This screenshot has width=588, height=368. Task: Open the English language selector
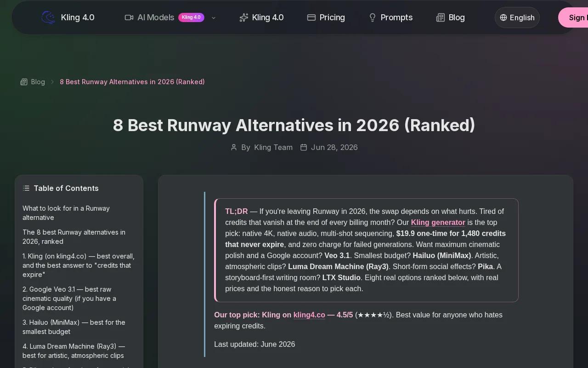pyautogui.click(x=517, y=17)
